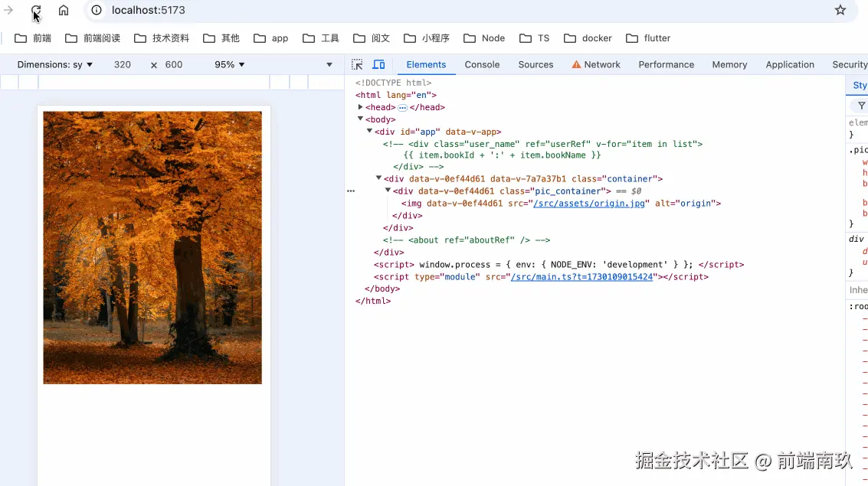Viewport: 868px width, 486px height.
Task: Open the 阅文 bookmark folder
Action: (x=372, y=38)
